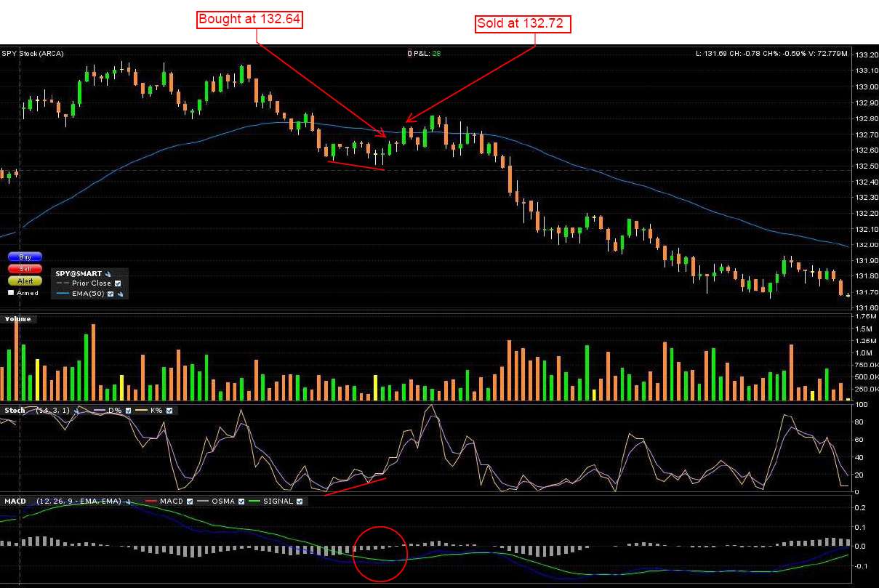879x588 pixels.
Task: Hide the Prior Close line
Action: pos(118,283)
